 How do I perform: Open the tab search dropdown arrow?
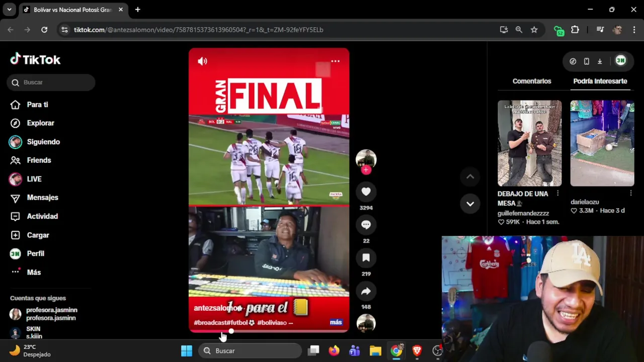(9, 10)
